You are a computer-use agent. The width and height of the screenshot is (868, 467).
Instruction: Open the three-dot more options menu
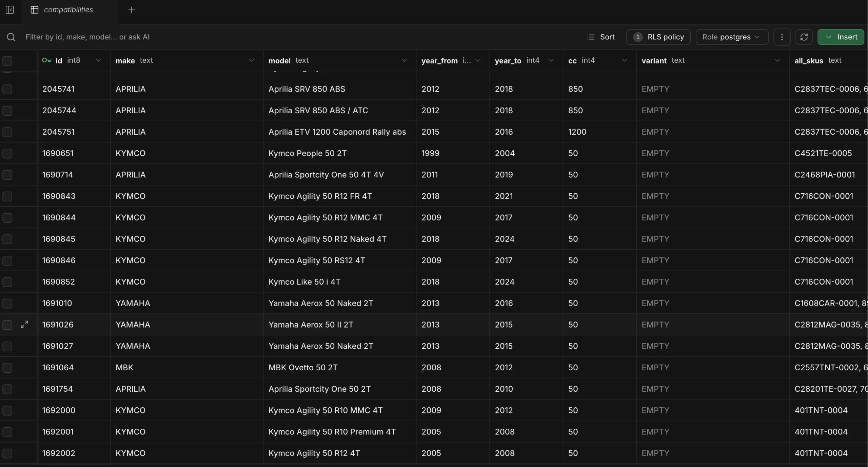[x=782, y=37]
